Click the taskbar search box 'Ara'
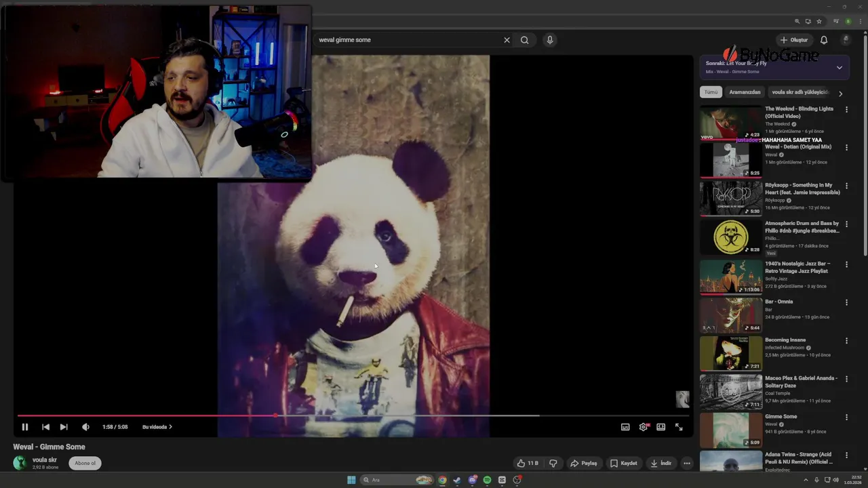This screenshot has width=868, height=488. pos(397,480)
